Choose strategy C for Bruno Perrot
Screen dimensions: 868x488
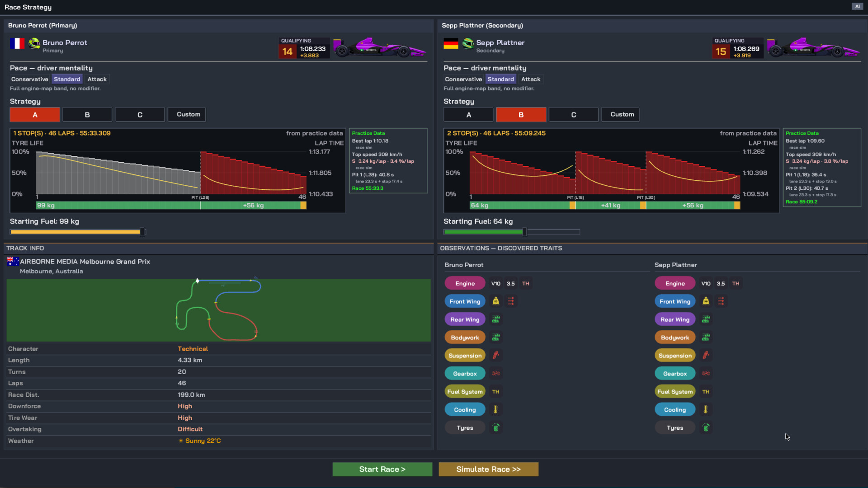[x=140, y=115]
